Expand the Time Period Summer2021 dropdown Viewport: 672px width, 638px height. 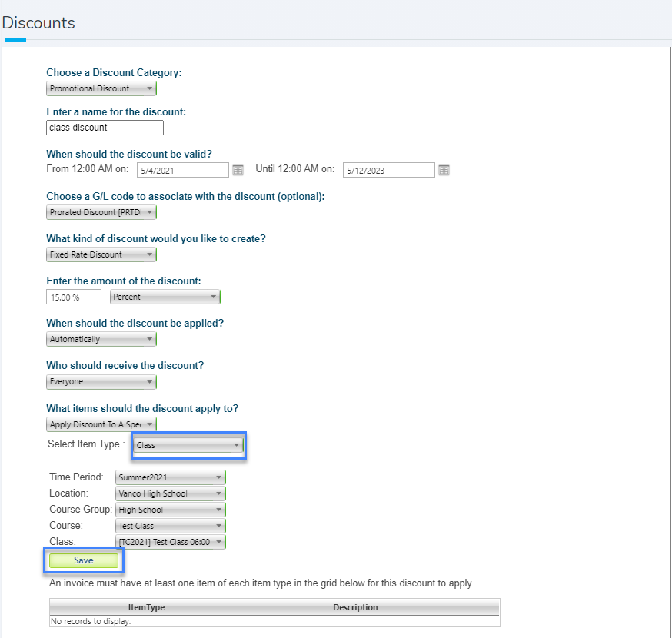click(x=171, y=477)
